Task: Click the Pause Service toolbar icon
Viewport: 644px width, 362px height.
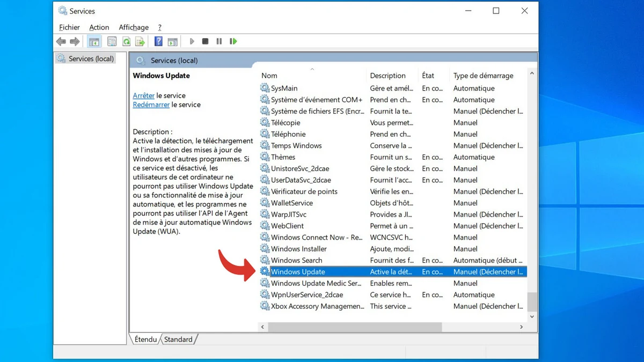Action: pos(219,41)
